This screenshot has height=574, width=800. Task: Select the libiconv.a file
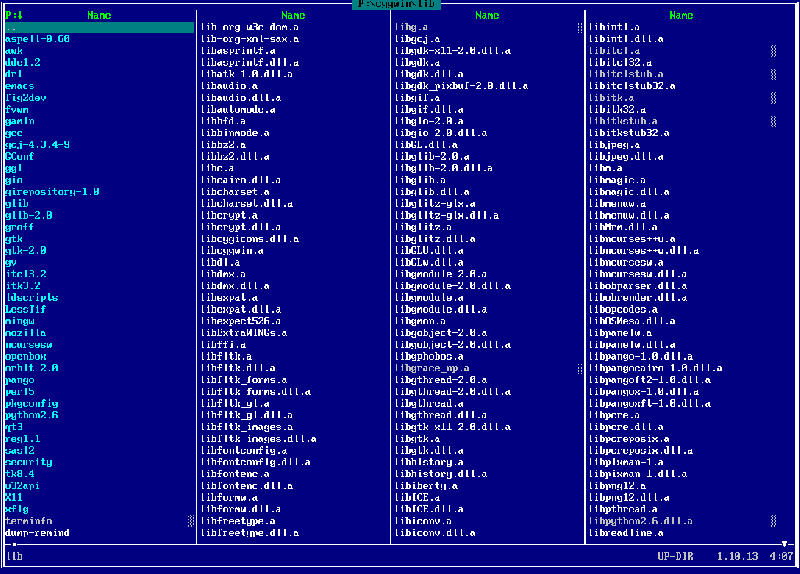tap(424, 521)
